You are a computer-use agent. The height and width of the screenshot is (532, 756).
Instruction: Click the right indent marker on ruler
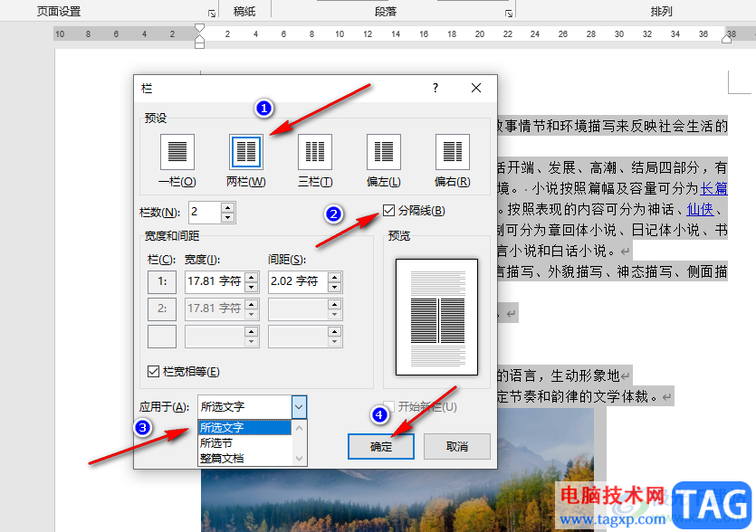tap(727, 38)
